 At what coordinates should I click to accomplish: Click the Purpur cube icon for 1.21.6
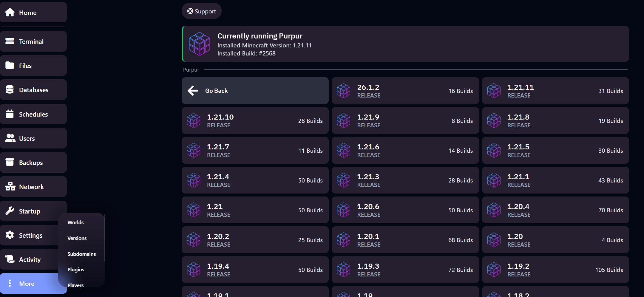click(x=344, y=150)
